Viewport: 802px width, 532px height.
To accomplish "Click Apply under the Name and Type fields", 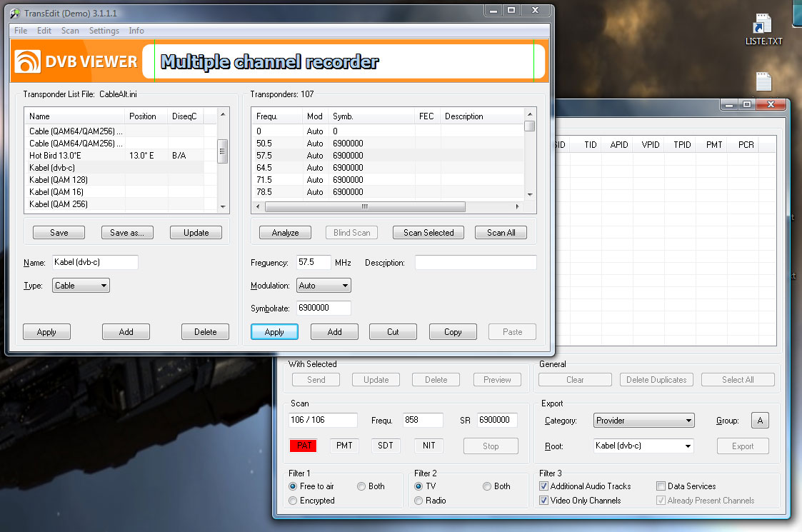I will pyautogui.click(x=46, y=332).
